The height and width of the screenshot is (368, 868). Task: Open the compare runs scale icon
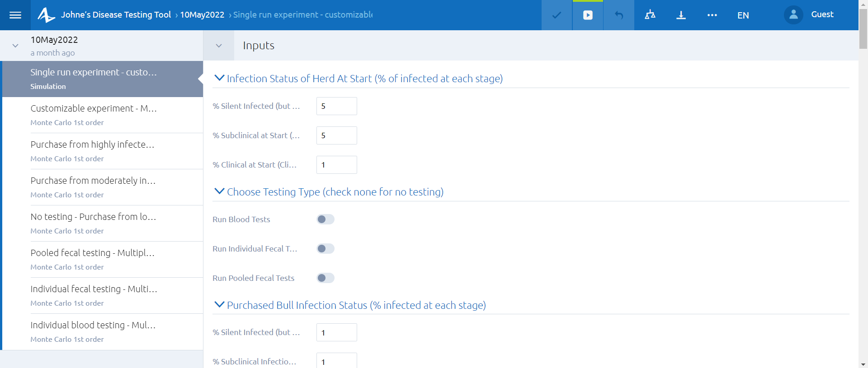pyautogui.click(x=650, y=15)
